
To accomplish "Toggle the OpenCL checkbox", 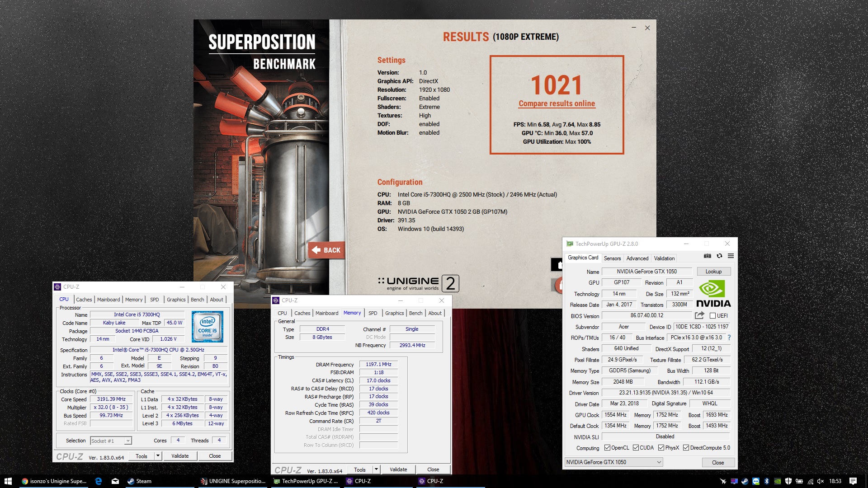I will (608, 448).
